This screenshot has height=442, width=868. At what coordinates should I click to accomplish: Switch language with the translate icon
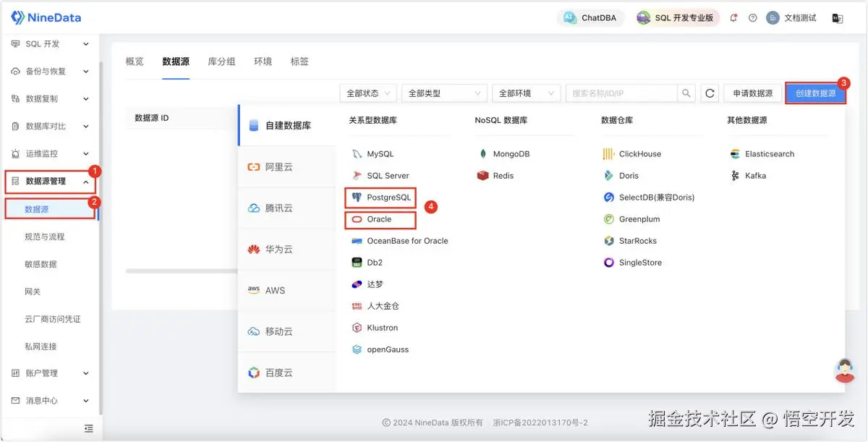pos(838,18)
